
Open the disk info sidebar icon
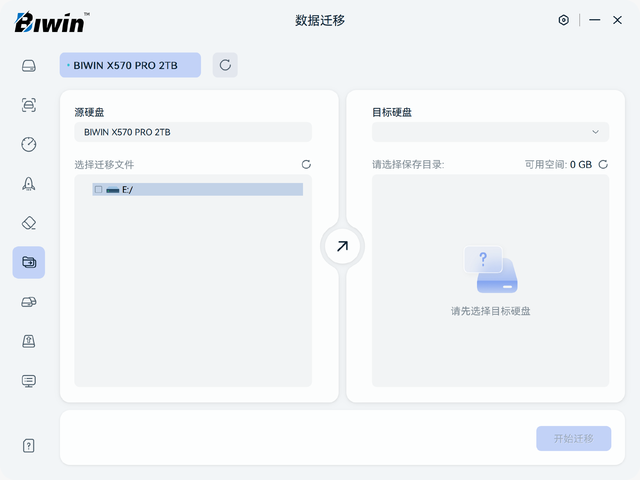(x=29, y=66)
